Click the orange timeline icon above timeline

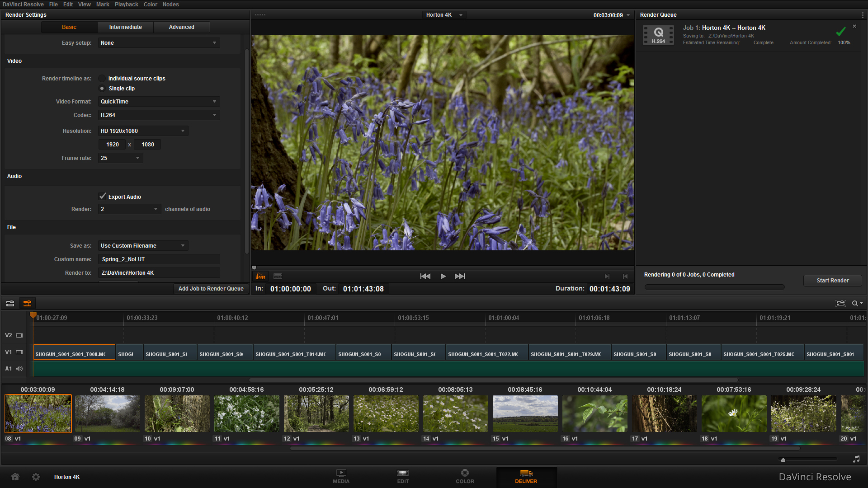(x=28, y=303)
